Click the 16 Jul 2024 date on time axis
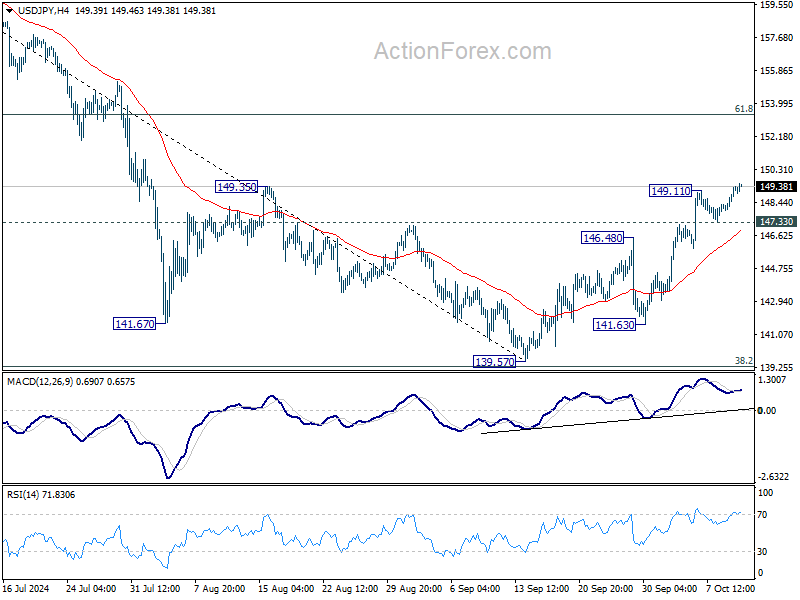Image resolution: width=800 pixels, height=600 pixels. point(26,588)
